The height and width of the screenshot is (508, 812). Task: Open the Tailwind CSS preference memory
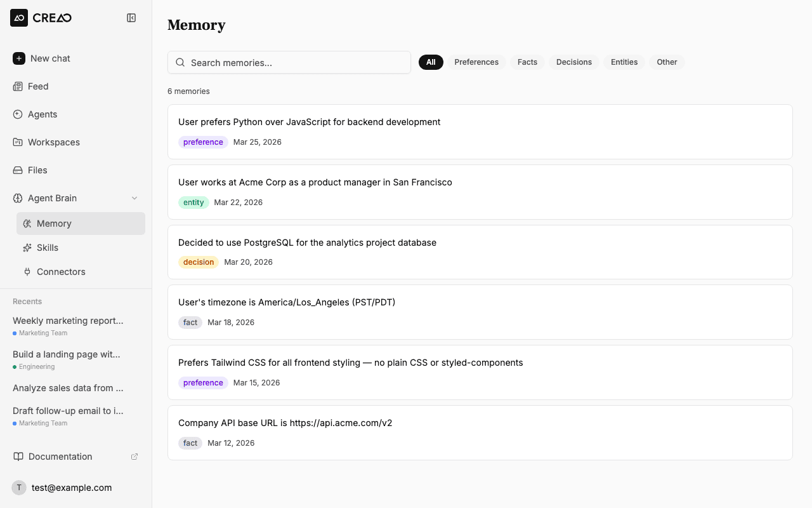coord(480,373)
